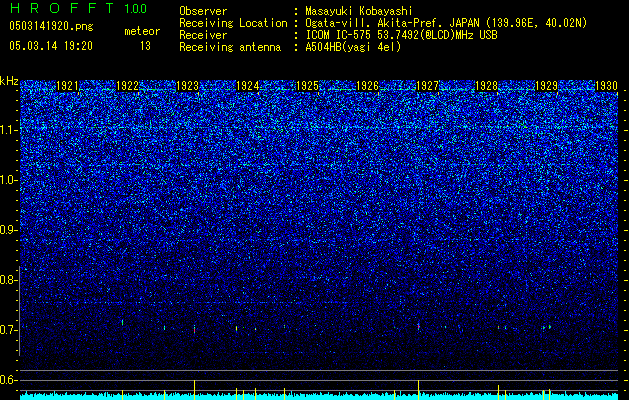
Task: Click the tall yellow power marker near 1927
Action: 418,390
